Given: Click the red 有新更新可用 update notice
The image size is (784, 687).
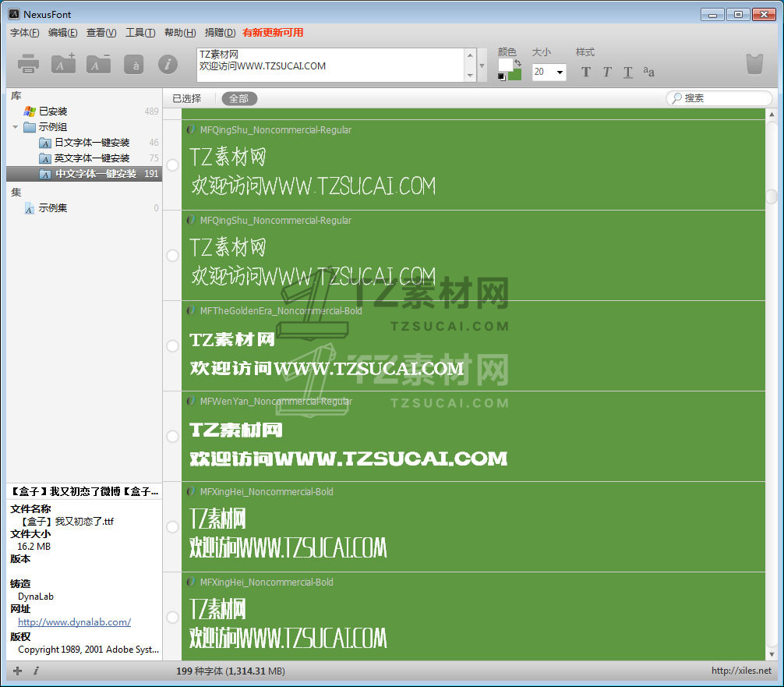Looking at the screenshot, I should coord(273,33).
